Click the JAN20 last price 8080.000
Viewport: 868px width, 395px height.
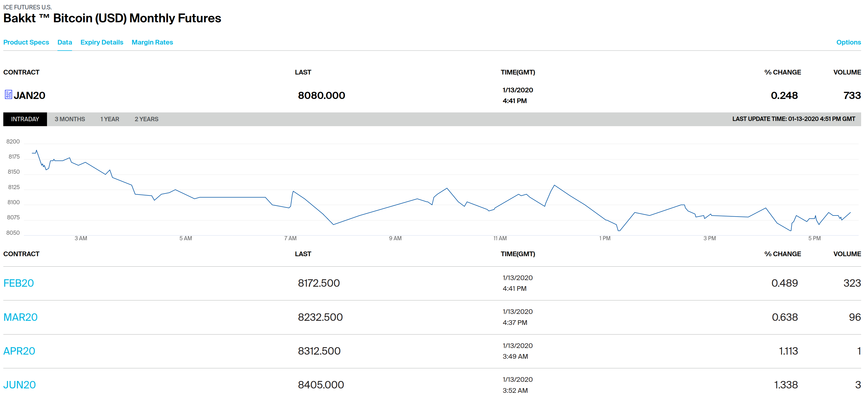coord(321,96)
